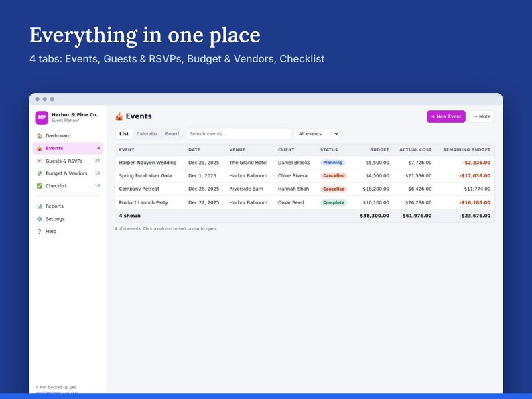Viewport: 532px width, 399px height.
Task: Click the 4 shown footer label
Action: click(129, 216)
